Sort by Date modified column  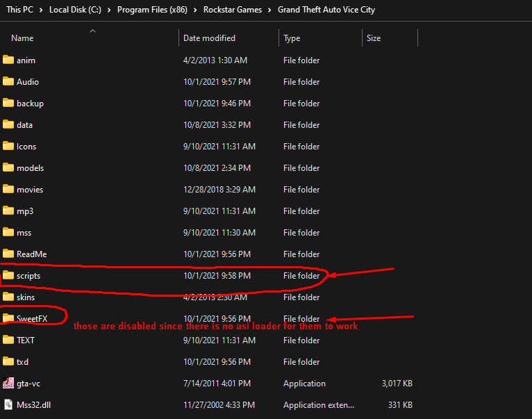coord(209,38)
